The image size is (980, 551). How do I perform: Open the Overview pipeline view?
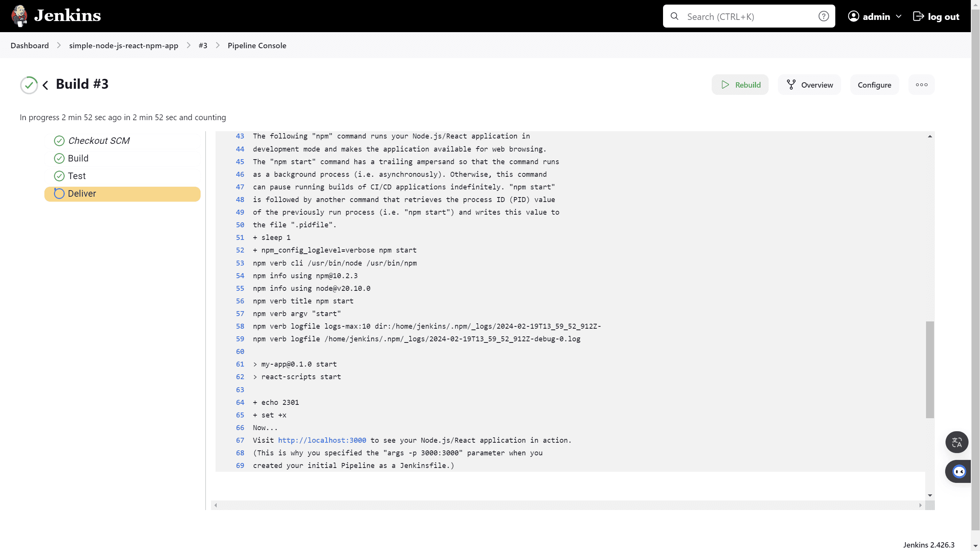tap(809, 85)
